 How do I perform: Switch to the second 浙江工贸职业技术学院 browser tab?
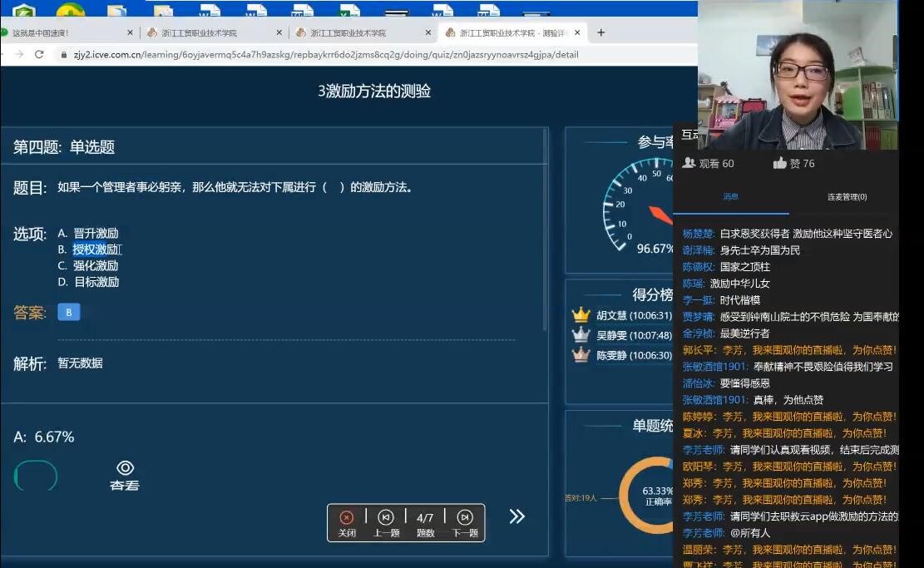click(348, 33)
